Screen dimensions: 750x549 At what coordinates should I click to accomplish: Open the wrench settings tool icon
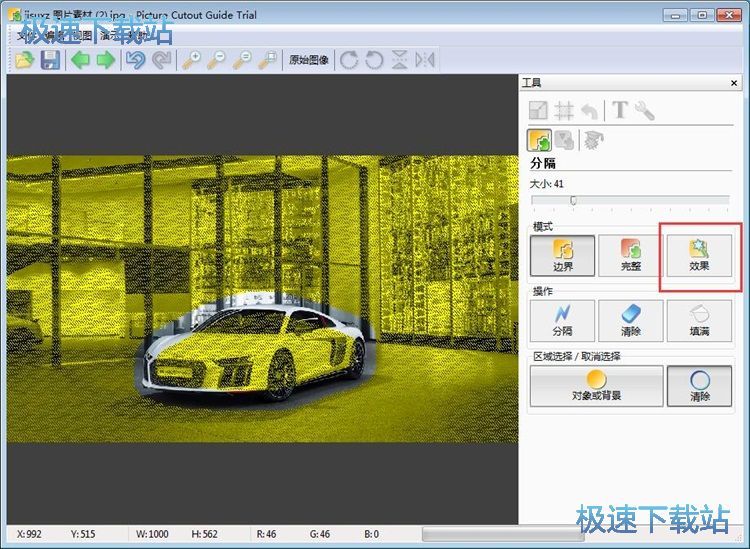(645, 110)
